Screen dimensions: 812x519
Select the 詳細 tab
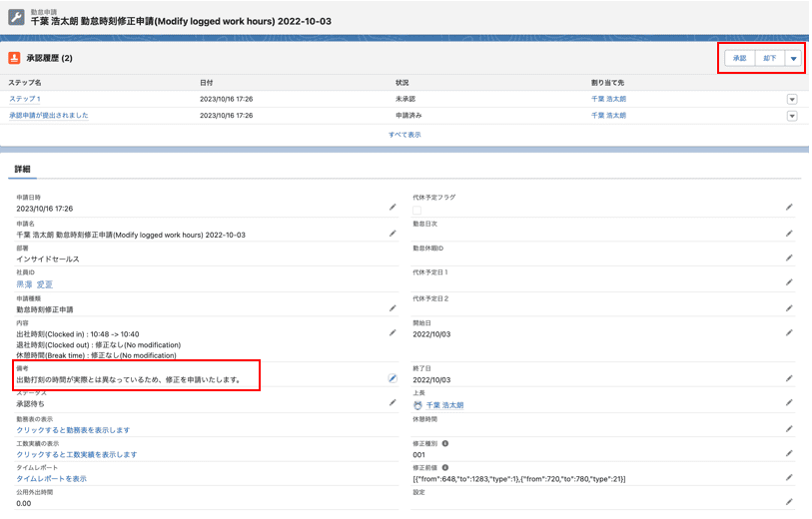(x=22, y=169)
